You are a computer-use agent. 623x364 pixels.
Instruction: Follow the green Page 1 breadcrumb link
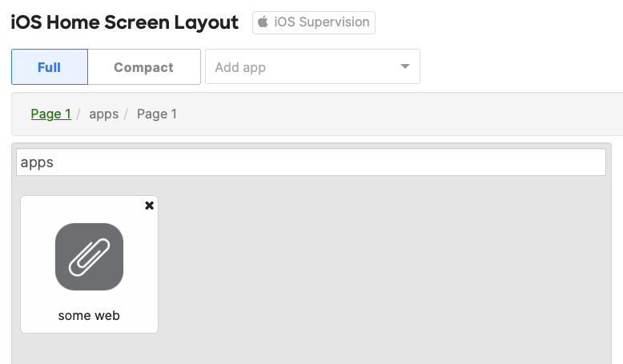coord(51,114)
